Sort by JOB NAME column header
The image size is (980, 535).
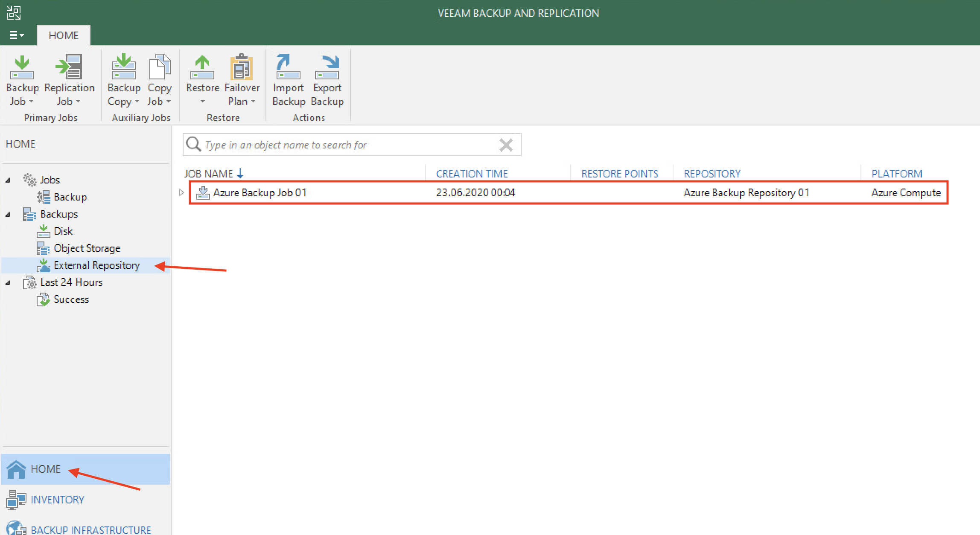pos(209,174)
